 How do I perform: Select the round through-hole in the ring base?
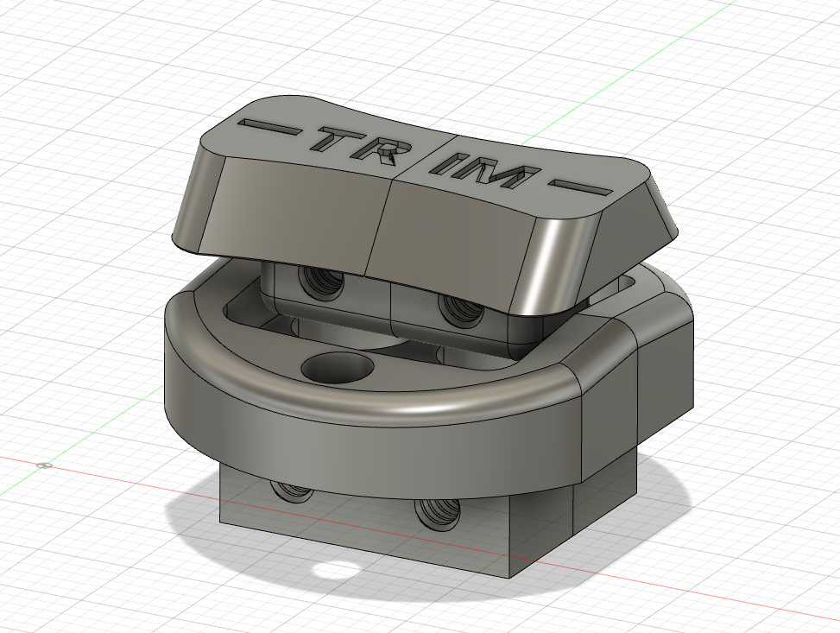[x=338, y=368]
